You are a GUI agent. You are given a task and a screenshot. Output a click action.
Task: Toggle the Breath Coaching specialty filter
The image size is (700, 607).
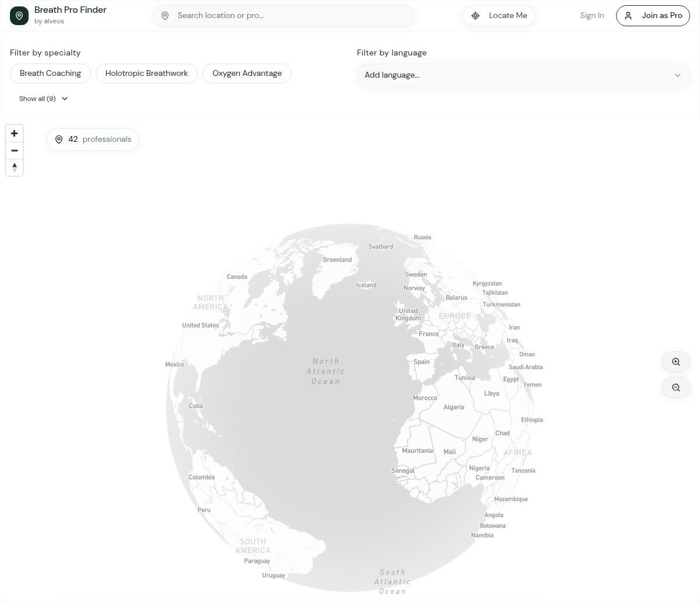point(50,74)
